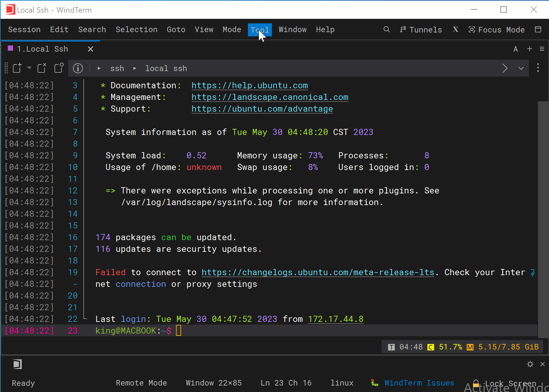Open the Session menu
Viewport: 549px width, 392px height.
pyautogui.click(x=24, y=30)
